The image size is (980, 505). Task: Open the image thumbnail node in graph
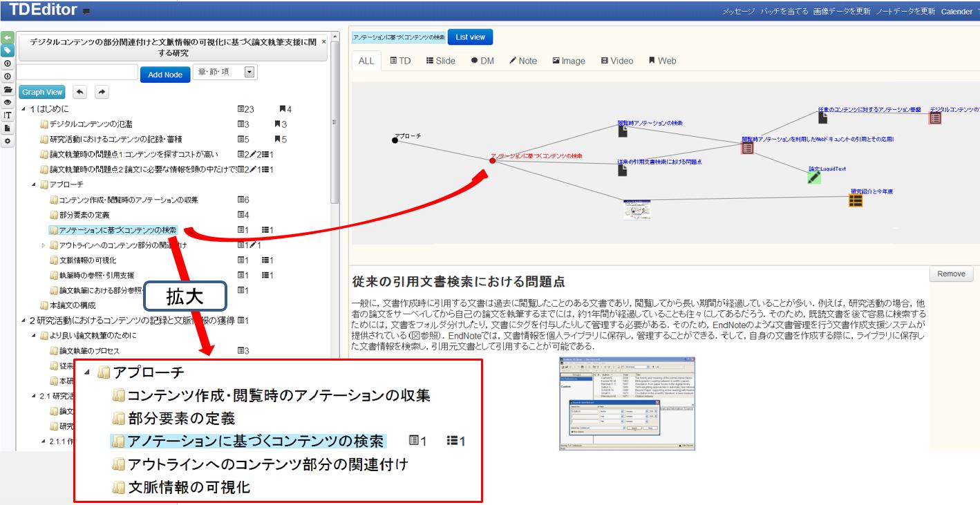point(637,210)
